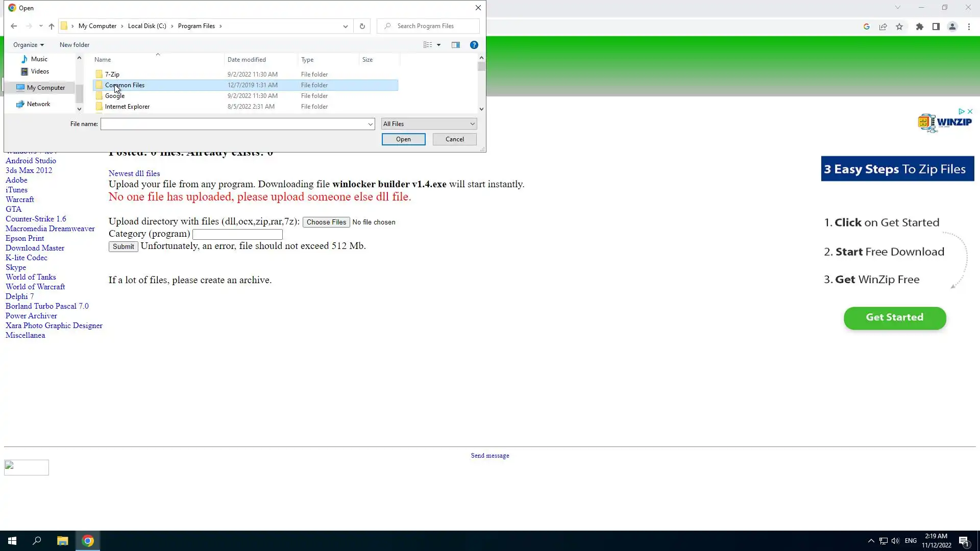Click the Category program text field
980x551 pixels.
click(x=237, y=234)
